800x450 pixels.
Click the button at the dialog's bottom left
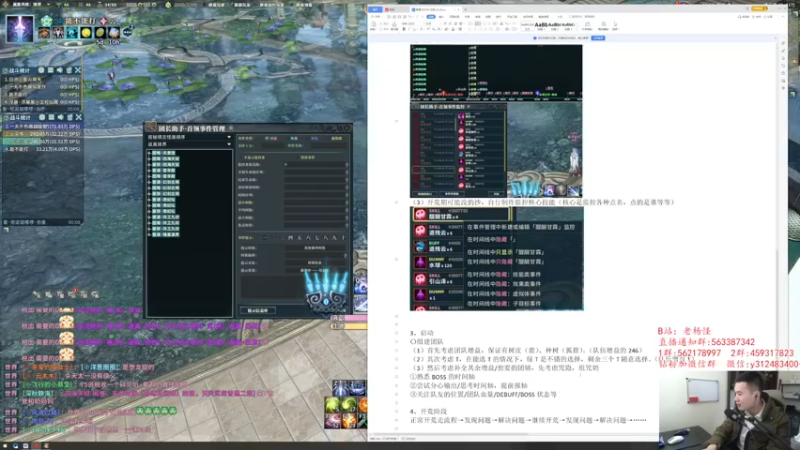258,310
